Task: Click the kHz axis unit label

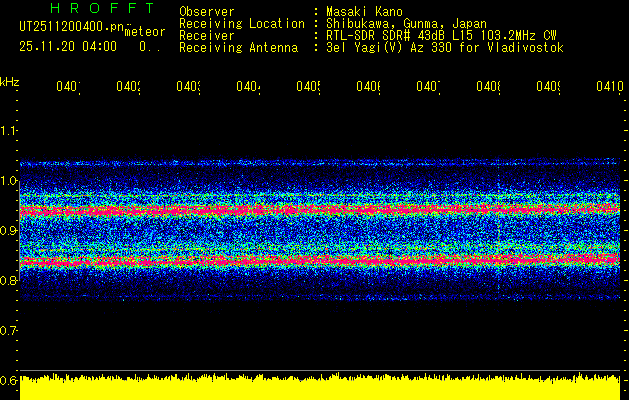Action: click(x=10, y=81)
